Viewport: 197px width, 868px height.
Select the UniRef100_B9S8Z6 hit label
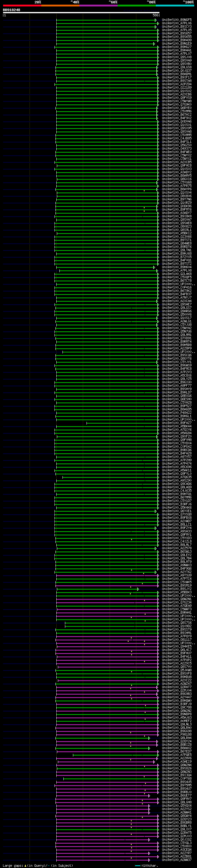click(x=177, y=769)
